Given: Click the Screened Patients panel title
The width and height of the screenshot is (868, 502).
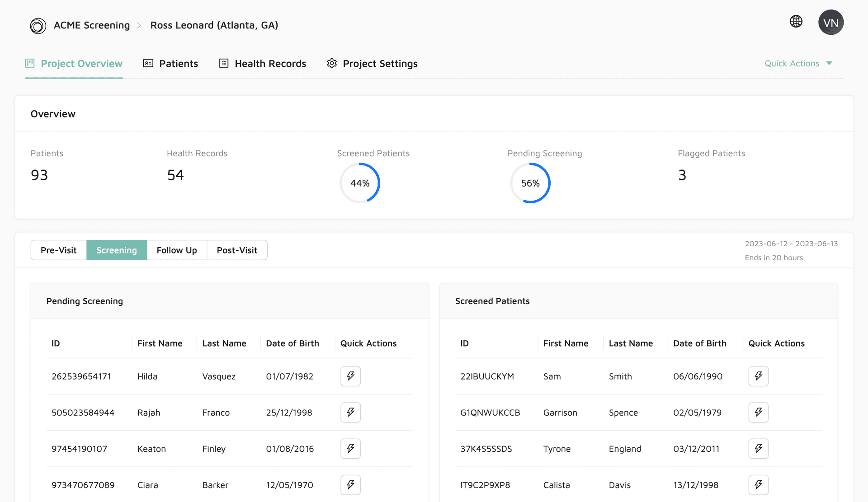Looking at the screenshot, I should [492, 301].
